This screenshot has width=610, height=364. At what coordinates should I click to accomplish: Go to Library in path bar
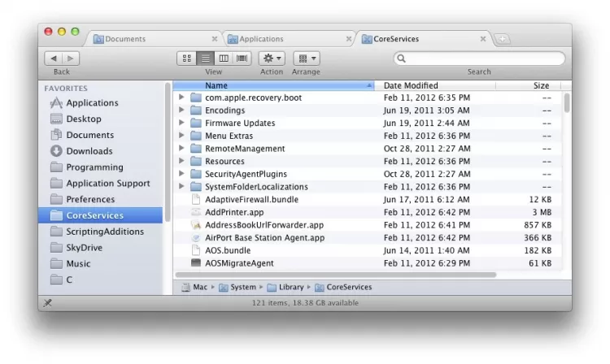click(x=285, y=287)
